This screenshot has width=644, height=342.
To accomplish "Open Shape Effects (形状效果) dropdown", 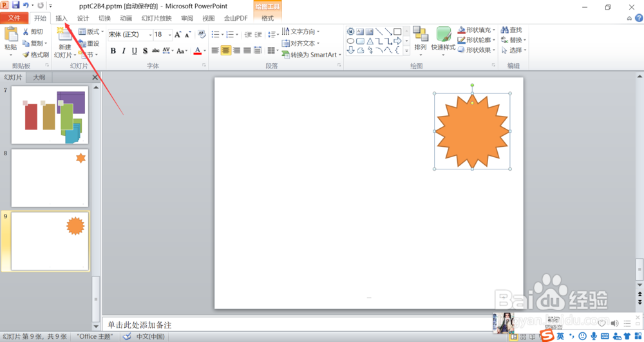I will click(476, 50).
